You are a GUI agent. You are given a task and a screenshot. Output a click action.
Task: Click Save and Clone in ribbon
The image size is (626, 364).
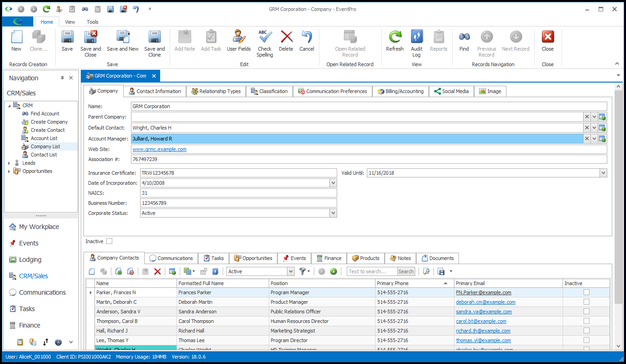tap(155, 43)
